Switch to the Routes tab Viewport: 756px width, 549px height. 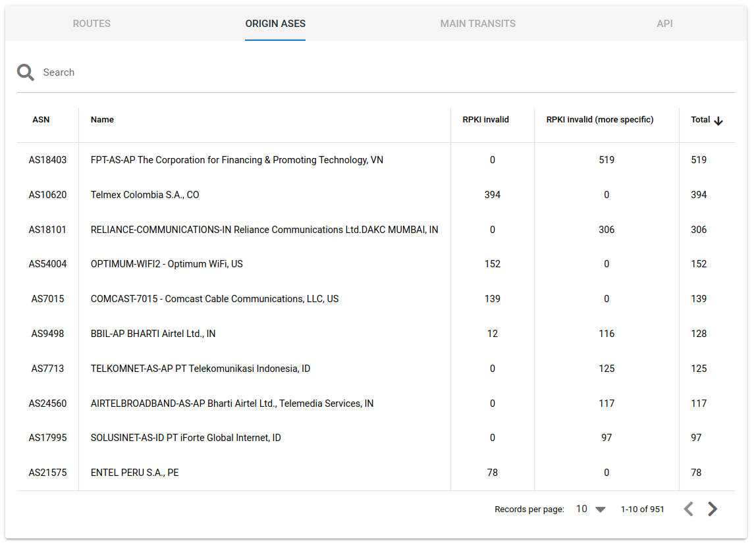tap(92, 24)
